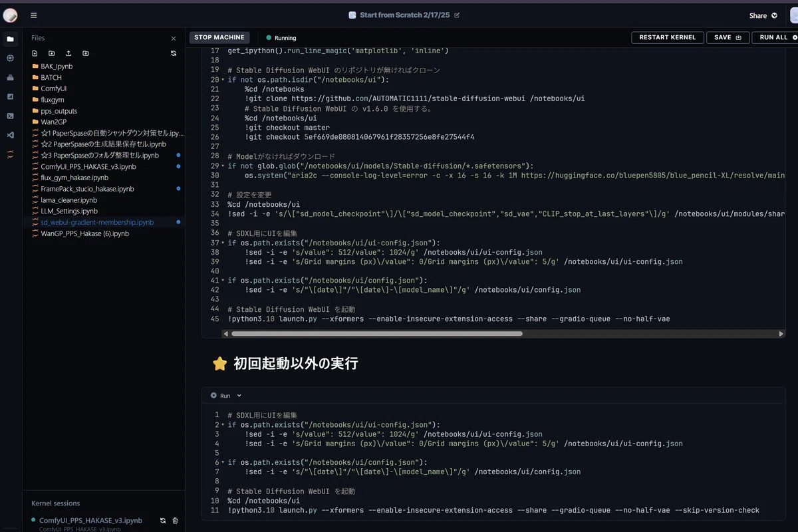Open WanGP_PPS_Hakase (6).ipynb file
Viewport: 798px width, 532px height.
pyautogui.click(x=84, y=233)
